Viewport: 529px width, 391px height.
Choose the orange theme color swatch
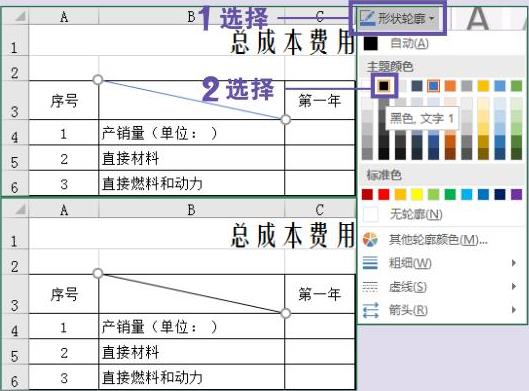coord(450,86)
